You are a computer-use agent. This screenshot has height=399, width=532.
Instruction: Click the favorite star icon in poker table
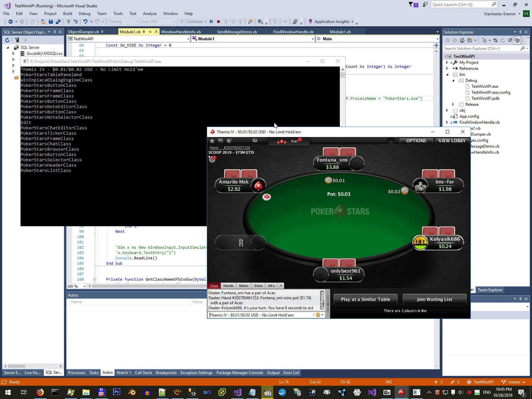212,141
